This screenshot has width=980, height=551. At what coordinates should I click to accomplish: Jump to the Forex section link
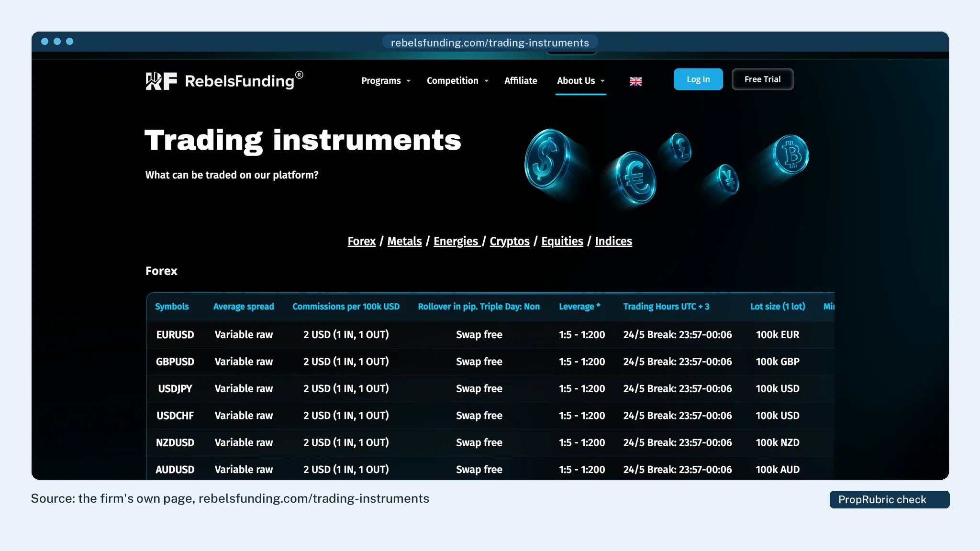click(361, 241)
